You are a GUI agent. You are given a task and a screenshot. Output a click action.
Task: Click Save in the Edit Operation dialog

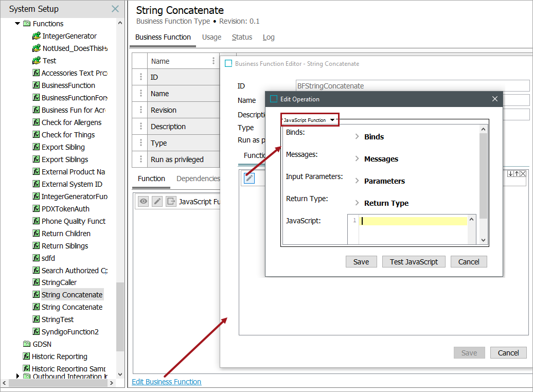tap(361, 262)
